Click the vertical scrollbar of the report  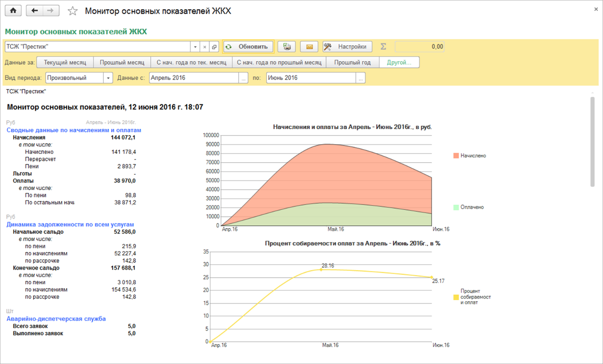coord(592,141)
